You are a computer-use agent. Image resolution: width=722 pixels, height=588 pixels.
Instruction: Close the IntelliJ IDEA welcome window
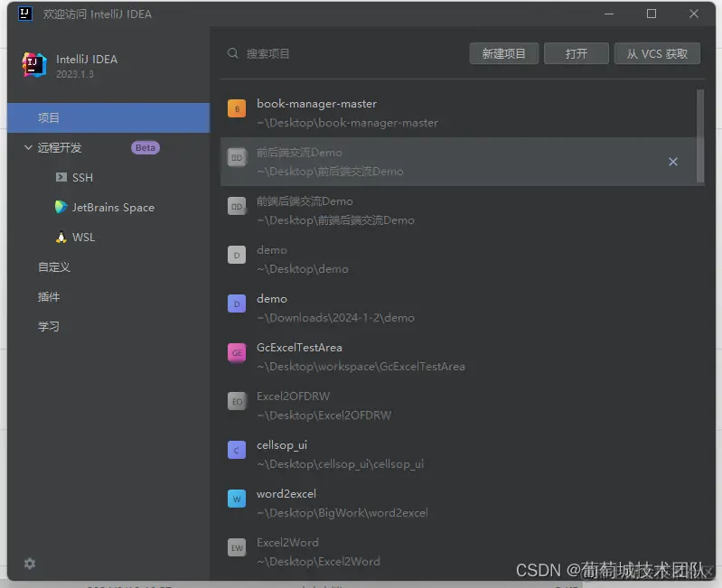pos(693,14)
